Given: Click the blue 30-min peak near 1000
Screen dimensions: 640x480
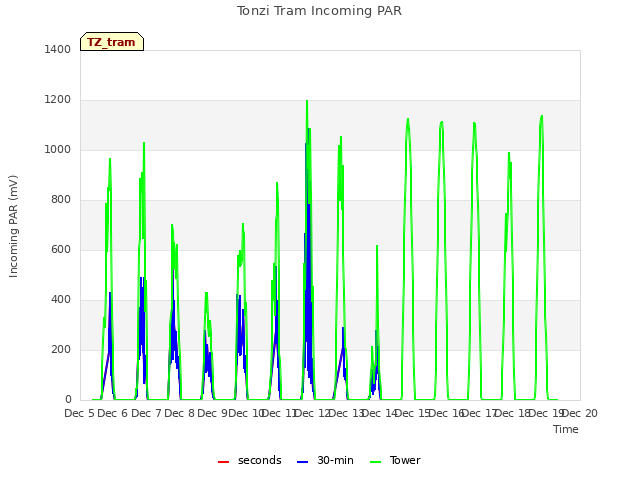Looking at the screenshot, I should pyautogui.click(x=306, y=144).
